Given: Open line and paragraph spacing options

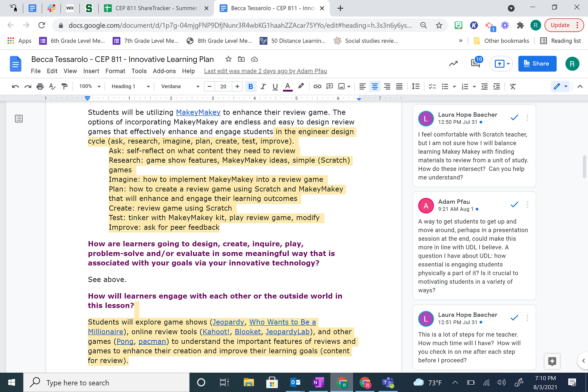Looking at the screenshot, I should (416, 87).
